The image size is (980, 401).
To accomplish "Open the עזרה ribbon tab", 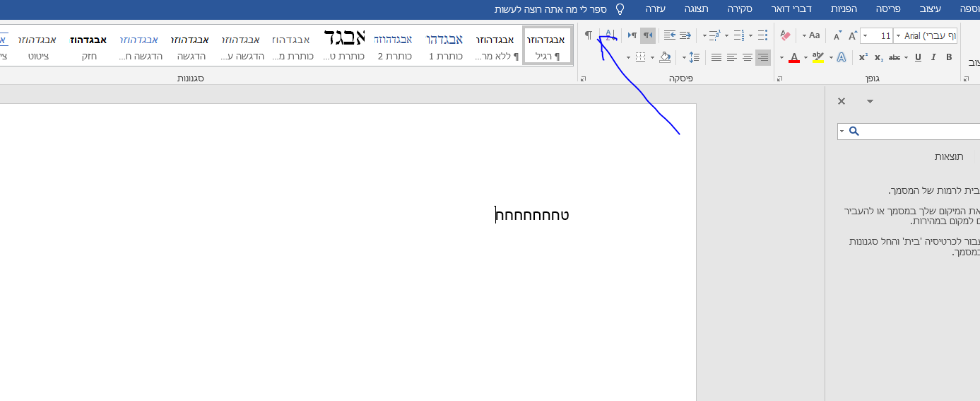I will click(655, 9).
